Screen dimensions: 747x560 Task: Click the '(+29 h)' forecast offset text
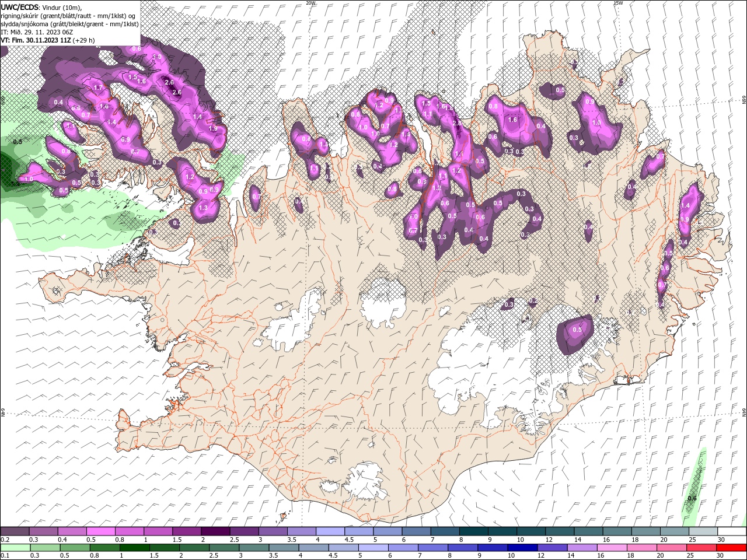(x=85, y=40)
